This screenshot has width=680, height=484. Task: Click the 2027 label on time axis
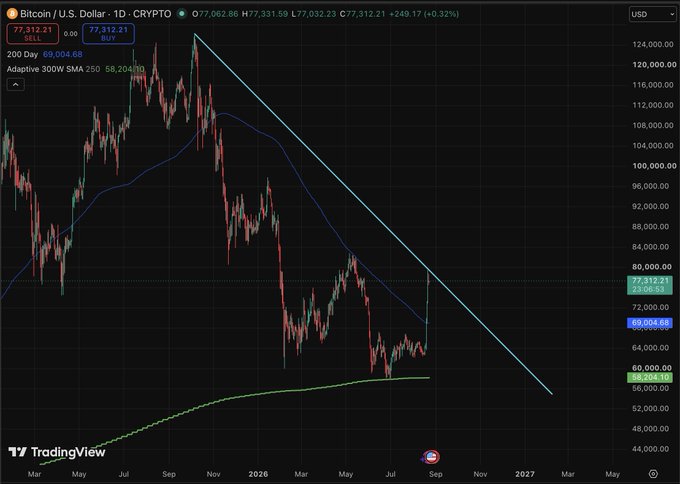pyautogui.click(x=524, y=474)
